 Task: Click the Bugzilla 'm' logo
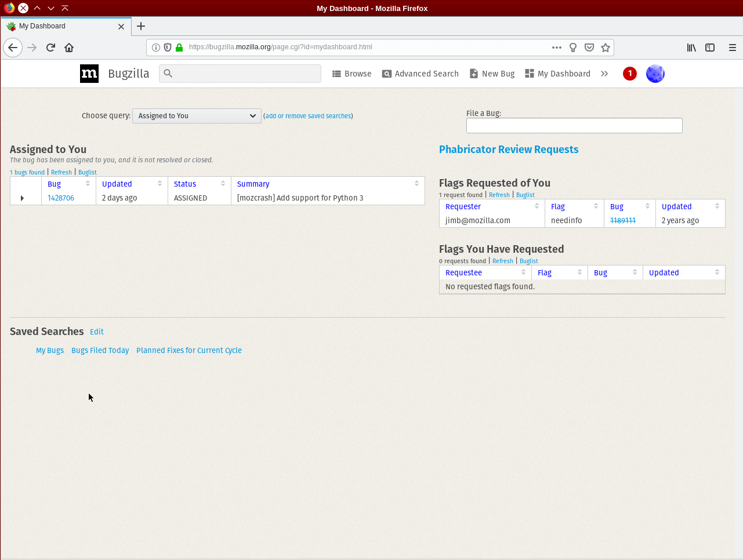(89, 74)
